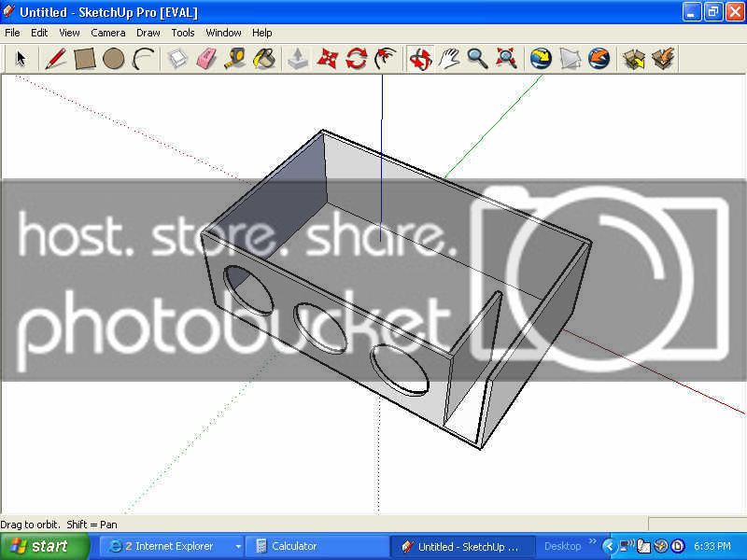
Task: Select the Rotate tool
Action: (357, 59)
